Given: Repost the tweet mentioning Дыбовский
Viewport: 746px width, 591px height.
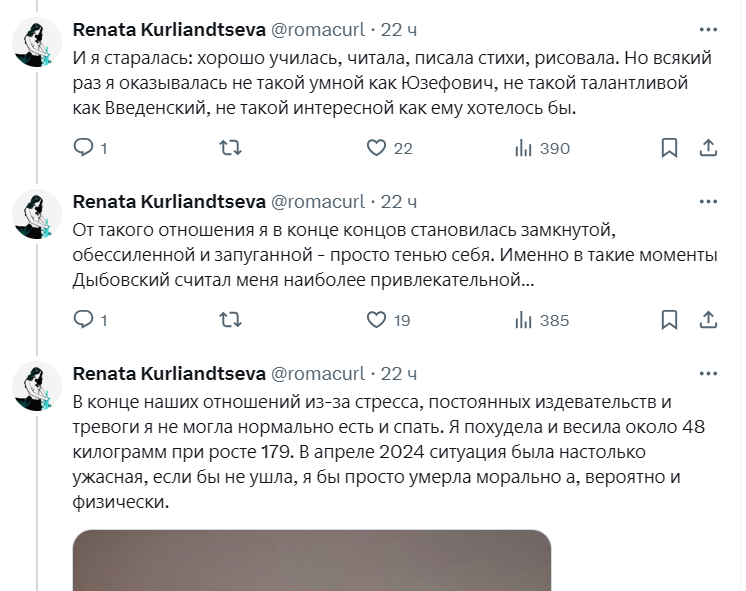Looking at the screenshot, I should pyautogui.click(x=230, y=319).
